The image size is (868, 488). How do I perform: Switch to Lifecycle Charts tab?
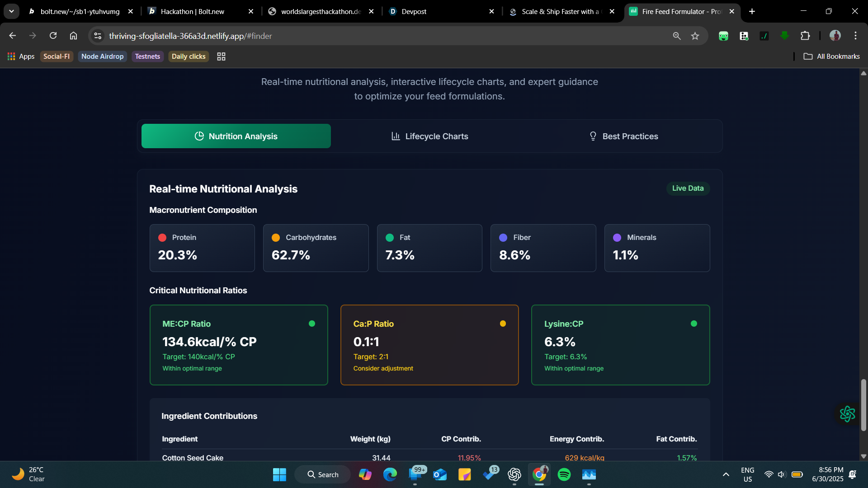(x=429, y=136)
